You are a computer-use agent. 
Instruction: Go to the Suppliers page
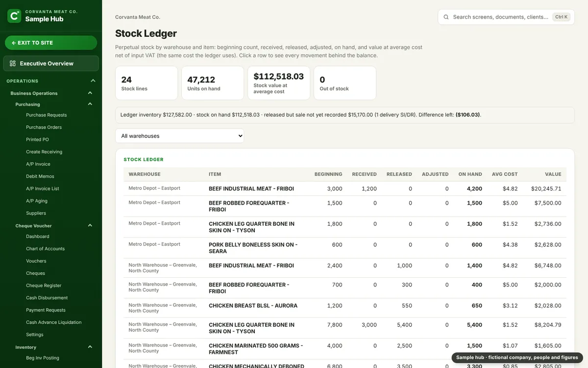click(36, 213)
